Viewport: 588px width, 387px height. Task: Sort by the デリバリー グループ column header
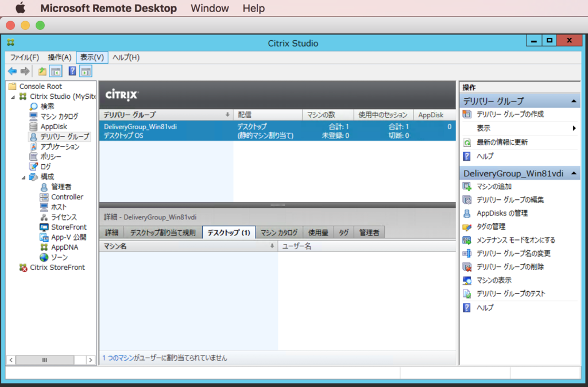tap(166, 115)
